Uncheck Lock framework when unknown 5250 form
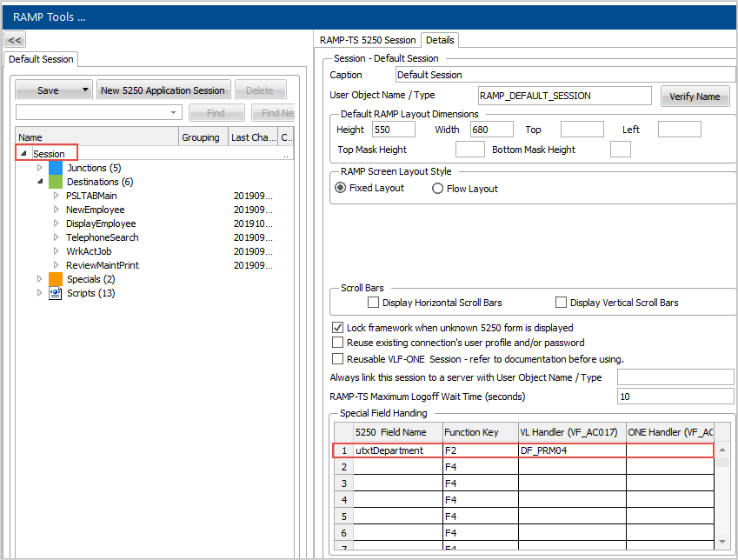Image resolution: width=738 pixels, height=560 pixels. pyautogui.click(x=339, y=328)
